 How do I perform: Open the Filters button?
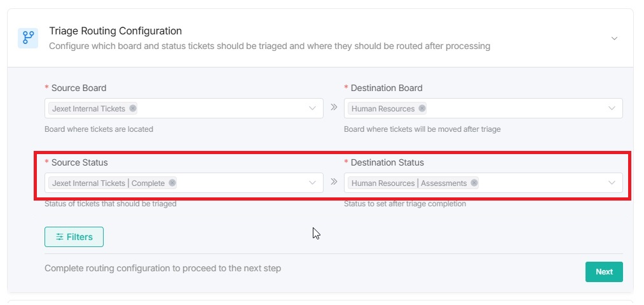[74, 237]
